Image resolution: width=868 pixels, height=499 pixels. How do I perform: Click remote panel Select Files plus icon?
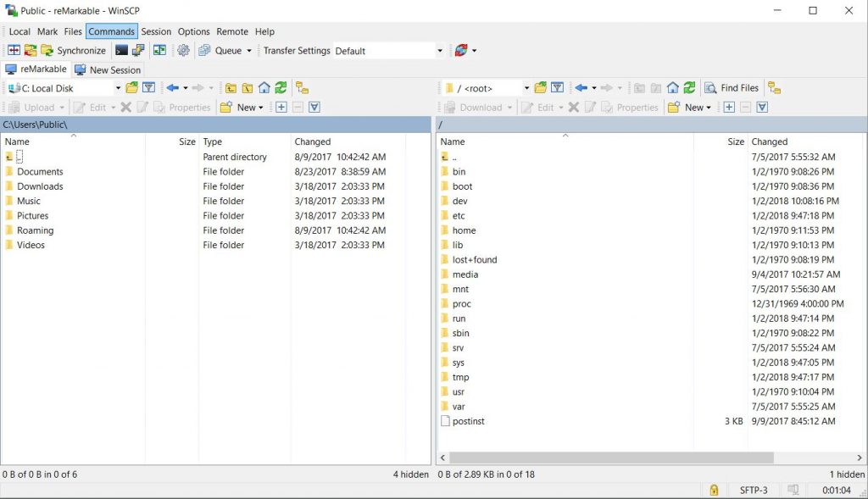pos(729,108)
